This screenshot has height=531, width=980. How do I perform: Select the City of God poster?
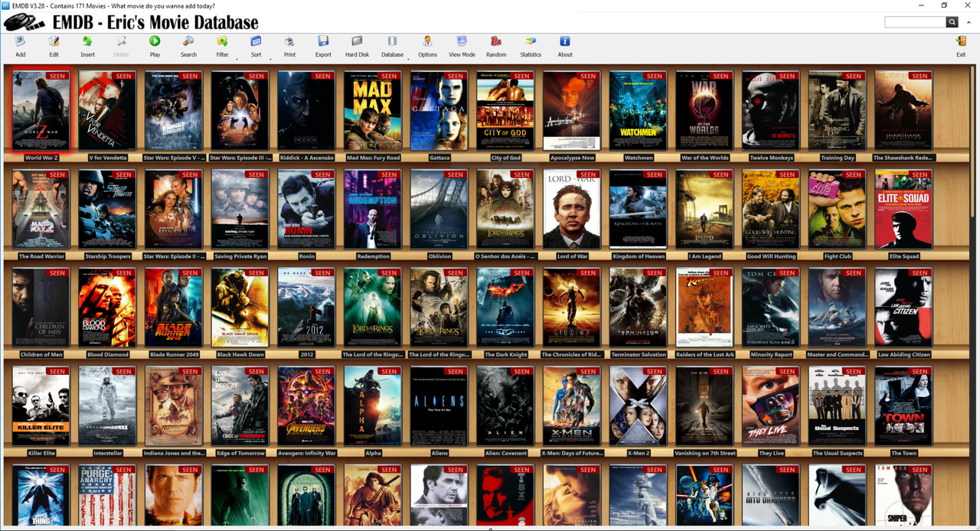pos(505,111)
